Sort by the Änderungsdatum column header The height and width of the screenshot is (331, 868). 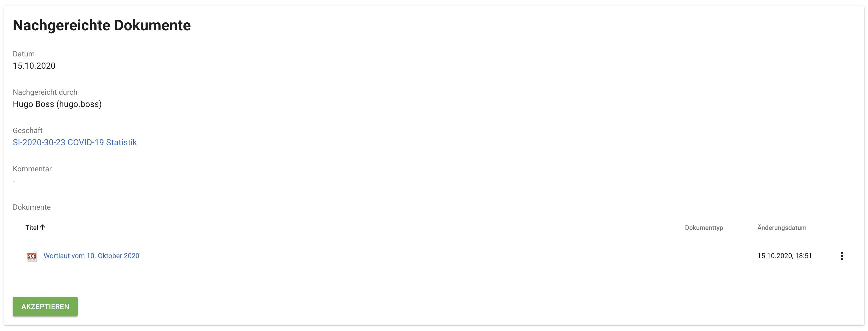pos(781,228)
